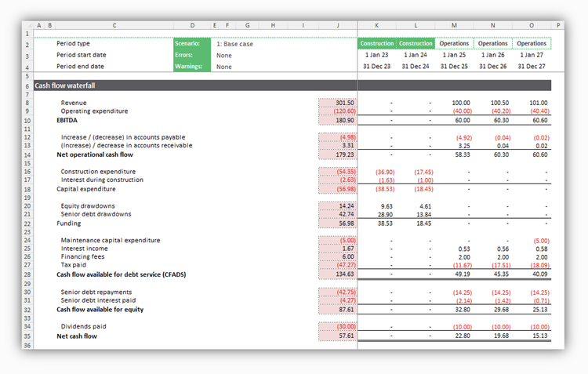588x374 pixels.
Task: Click 'Cash flow available for equity' label
Action: [100, 310]
